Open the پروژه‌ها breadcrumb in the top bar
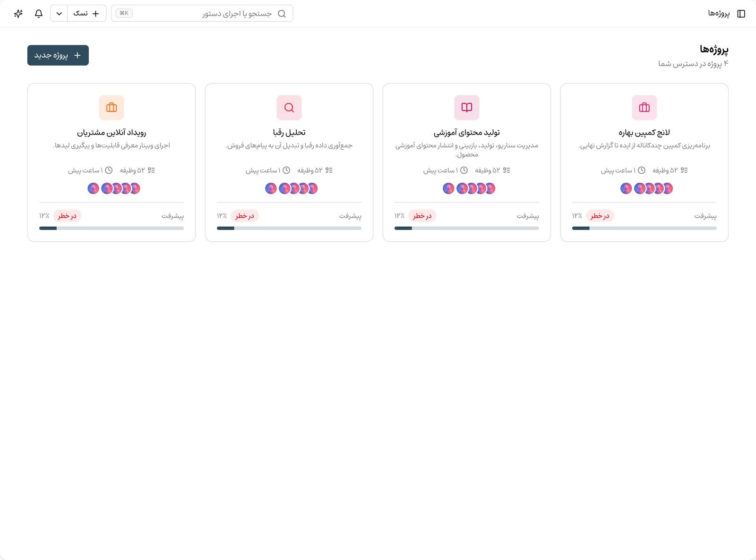 point(719,14)
